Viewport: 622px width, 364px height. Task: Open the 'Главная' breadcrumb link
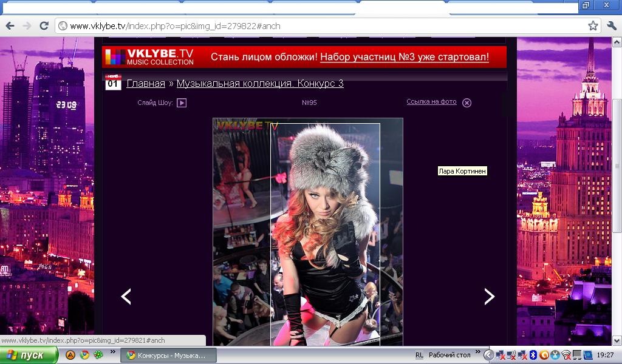[x=146, y=84]
